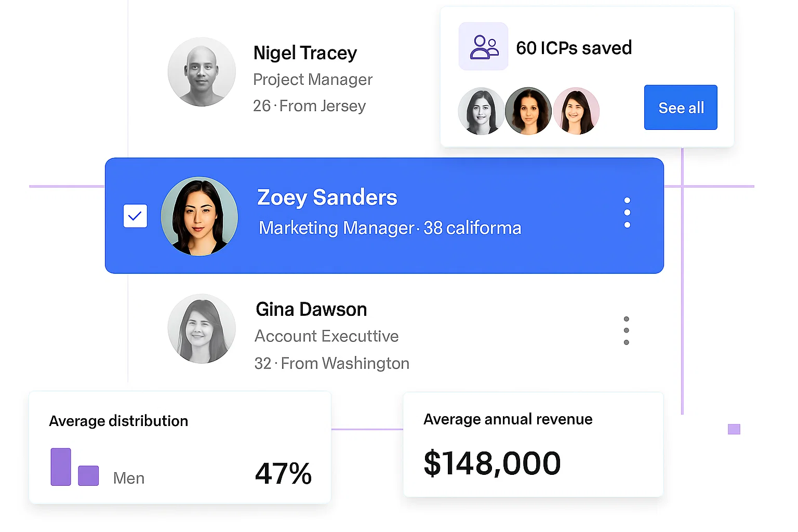Select Nigel Tracey's profile avatar

pyautogui.click(x=202, y=72)
